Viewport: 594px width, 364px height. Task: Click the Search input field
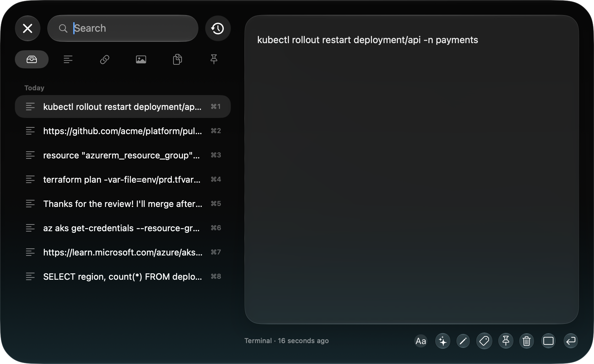coord(123,28)
